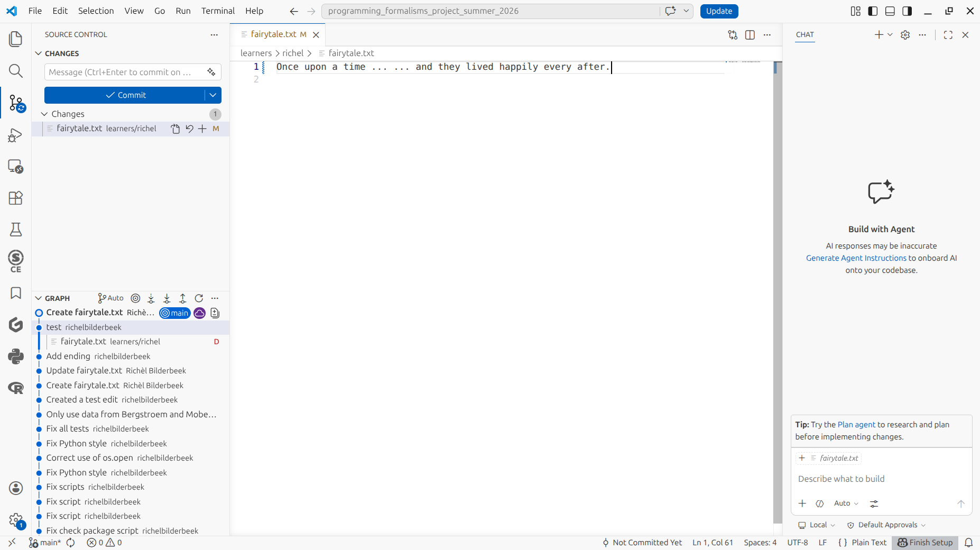Toggle the primary side bar
The height and width of the screenshot is (550, 980).
coord(873,11)
